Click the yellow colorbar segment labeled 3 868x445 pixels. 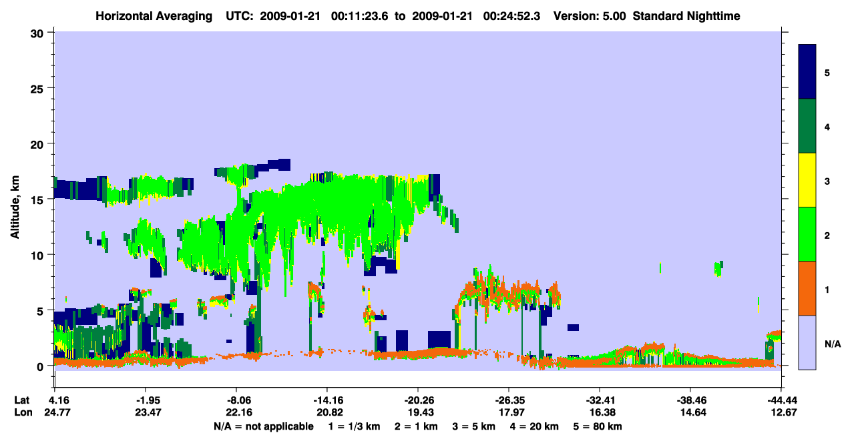point(807,180)
